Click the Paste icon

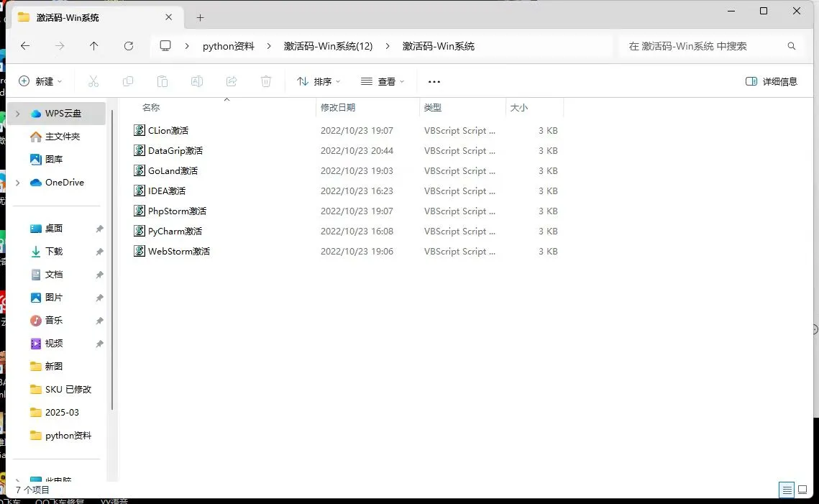(x=163, y=81)
